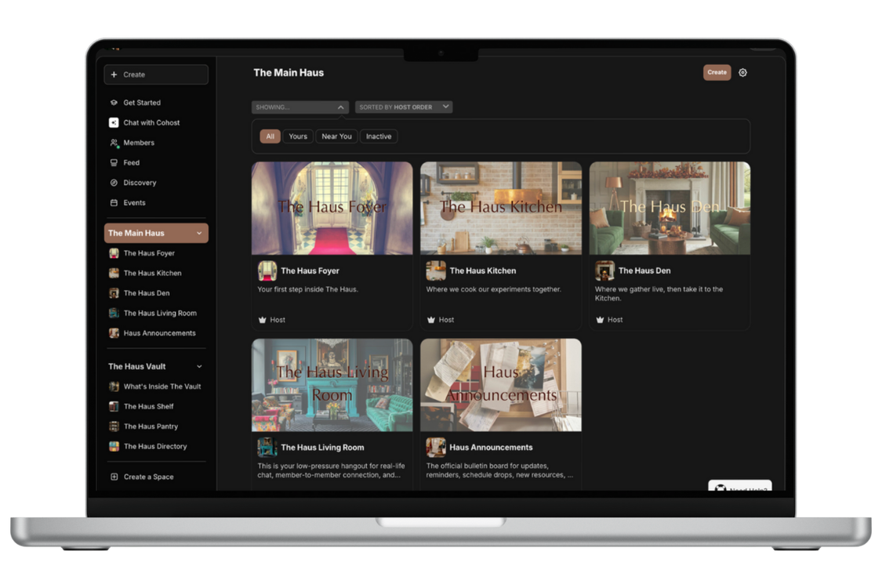Collapse The Haus Vault section
The width and height of the screenshot is (882, 588).
pyautogui.click(x=199, y=366)
